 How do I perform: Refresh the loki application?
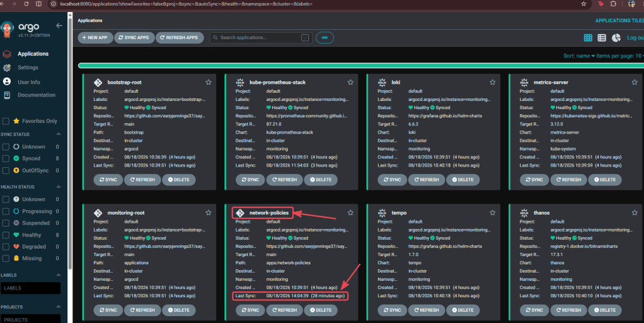coord(427,180)
